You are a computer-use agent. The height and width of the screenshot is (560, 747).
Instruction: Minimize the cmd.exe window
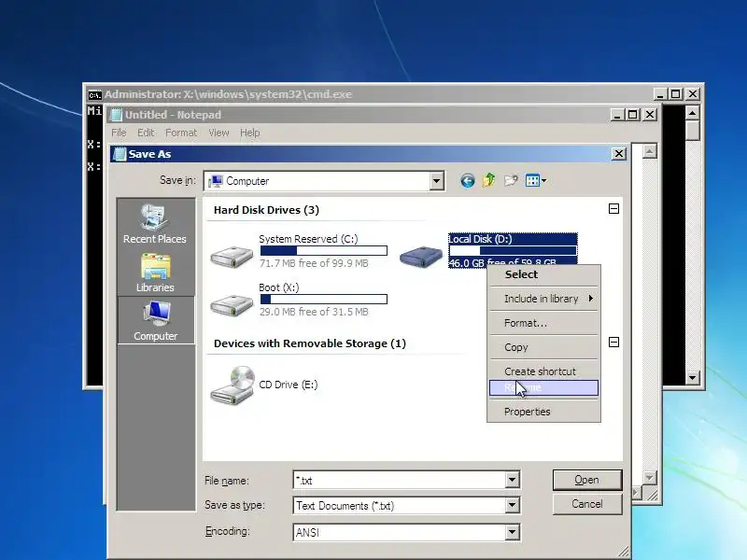click(x=660, y=94)
